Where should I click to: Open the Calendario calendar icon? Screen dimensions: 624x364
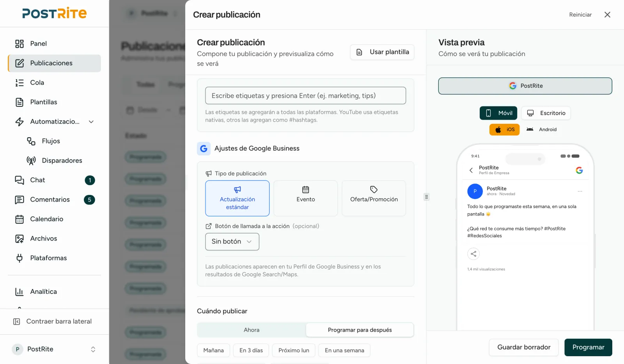coord(19,219)
